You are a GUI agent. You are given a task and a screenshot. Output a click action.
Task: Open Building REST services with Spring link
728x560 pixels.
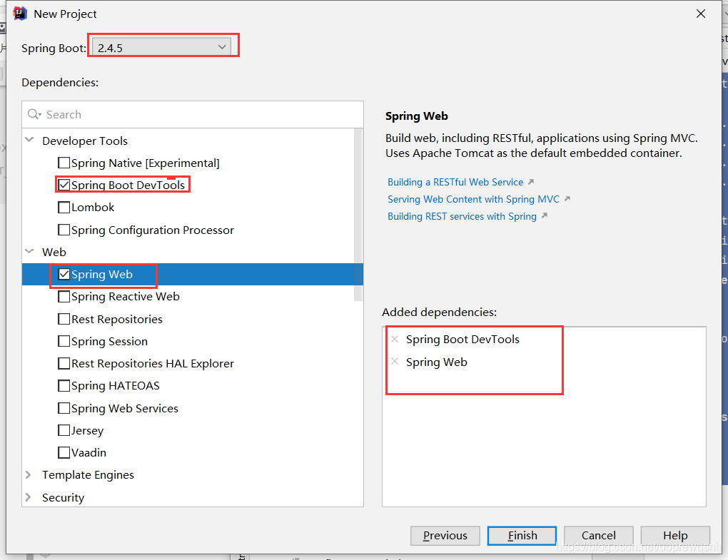pyautogui.click(x=462, y=216)
